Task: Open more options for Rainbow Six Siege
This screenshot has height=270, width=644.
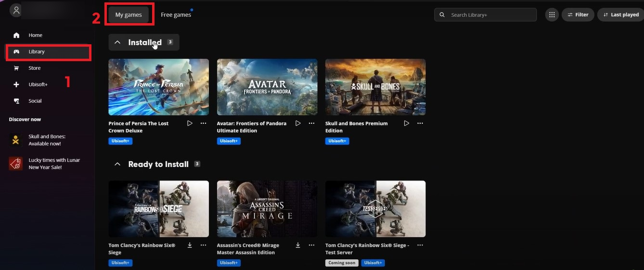Action: (x=203, y=245)
